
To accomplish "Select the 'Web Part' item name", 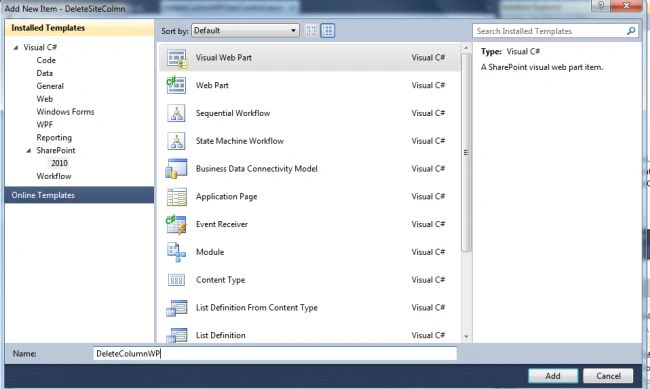I will click(x=212, y=85).
